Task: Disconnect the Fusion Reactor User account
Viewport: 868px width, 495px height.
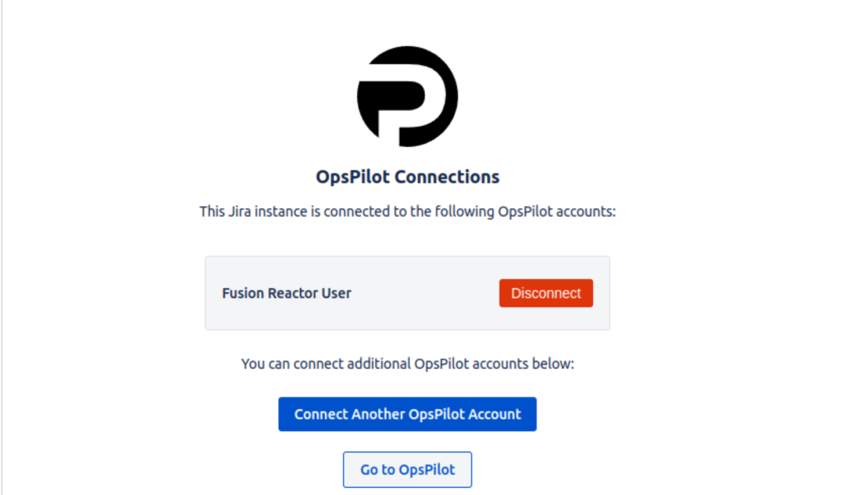Action: (x=546, y=292)
